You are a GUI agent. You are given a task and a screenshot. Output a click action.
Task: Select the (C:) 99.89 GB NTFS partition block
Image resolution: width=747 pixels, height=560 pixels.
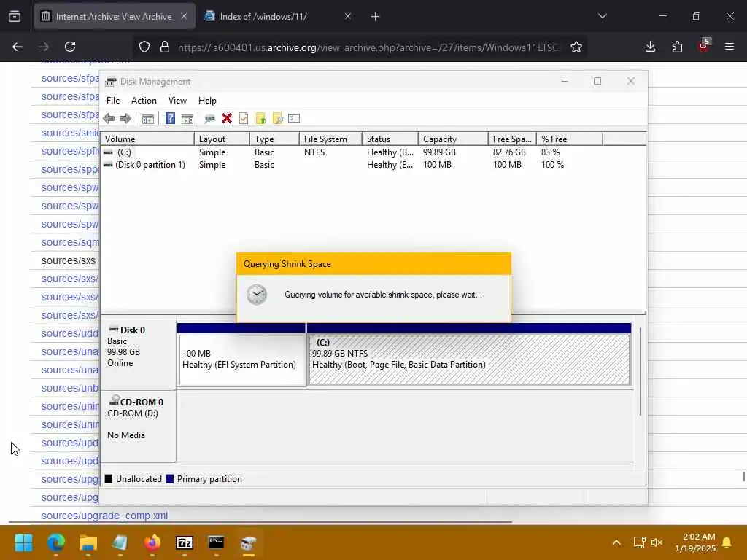coord(469,359)
